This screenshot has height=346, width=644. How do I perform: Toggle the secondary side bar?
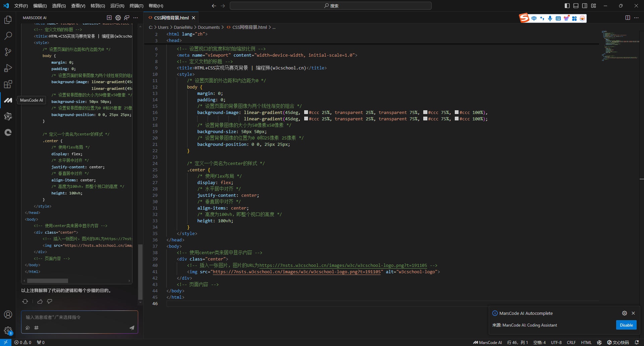tap(585, 6)
